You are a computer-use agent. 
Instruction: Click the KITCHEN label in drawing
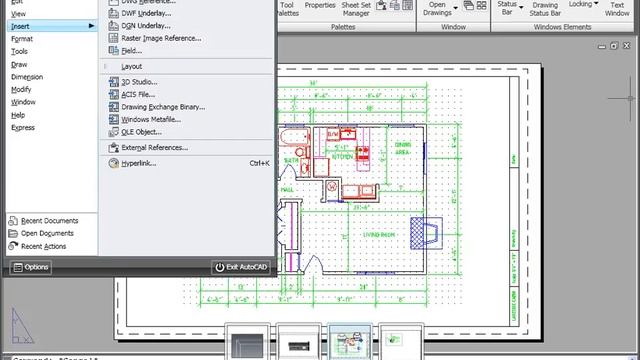[342, 157]
